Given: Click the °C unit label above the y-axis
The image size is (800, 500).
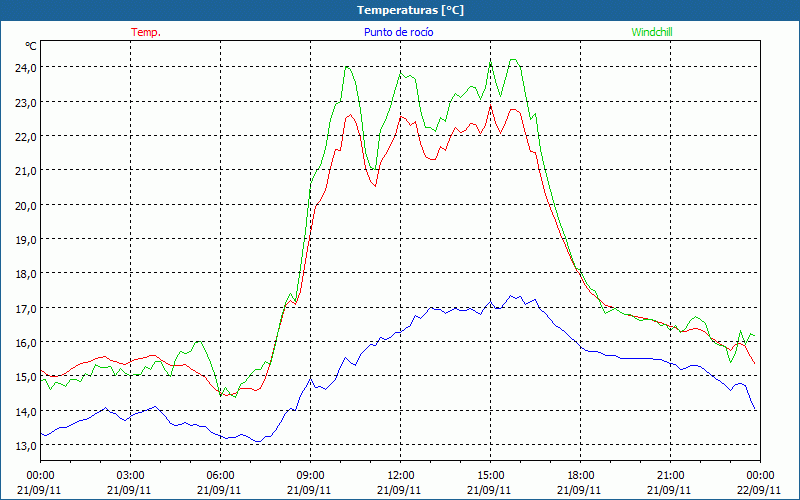Looking at the screenshot, I should [31, 46].
